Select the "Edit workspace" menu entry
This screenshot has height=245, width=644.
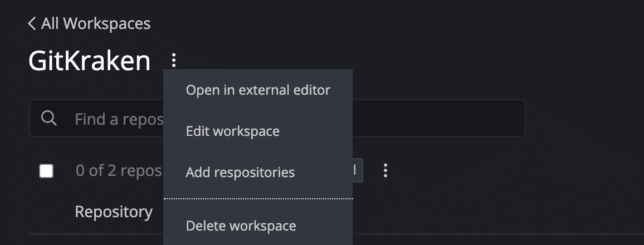pos(232,131)
